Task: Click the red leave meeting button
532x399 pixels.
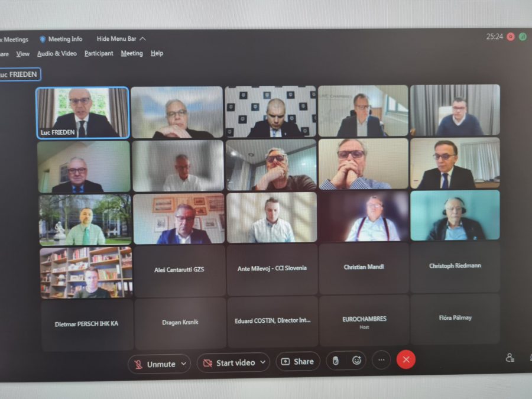Action: pyautogui.click(x=406, y=359)
